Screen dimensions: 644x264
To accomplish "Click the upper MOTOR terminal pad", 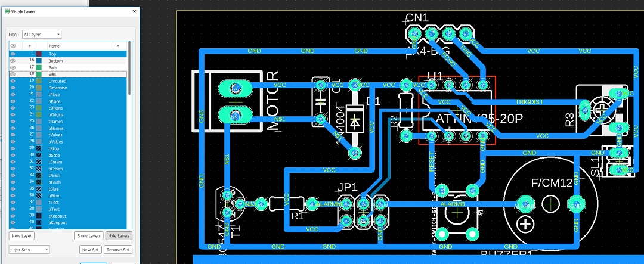I will coord(235,89).
